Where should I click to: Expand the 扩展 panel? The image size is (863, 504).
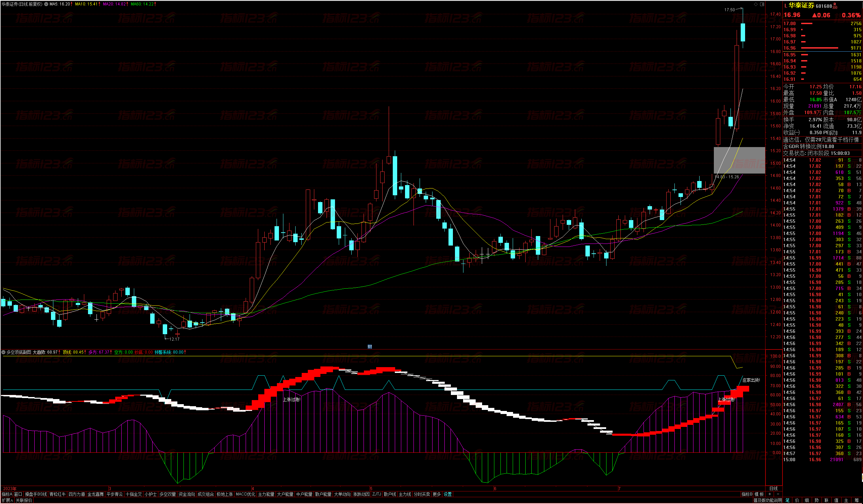pyautogui.click(x=7, y=500)
